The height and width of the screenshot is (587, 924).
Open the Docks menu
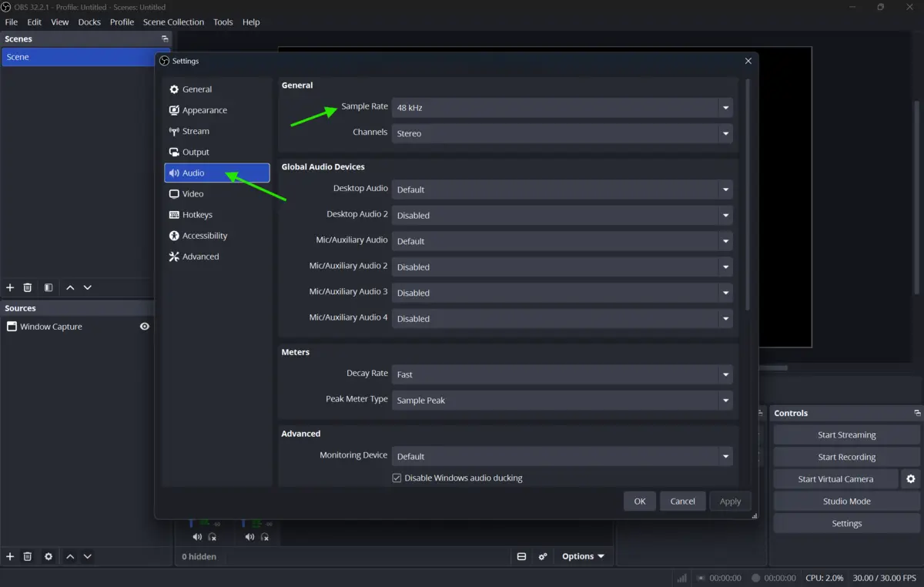tap(89, 22)
